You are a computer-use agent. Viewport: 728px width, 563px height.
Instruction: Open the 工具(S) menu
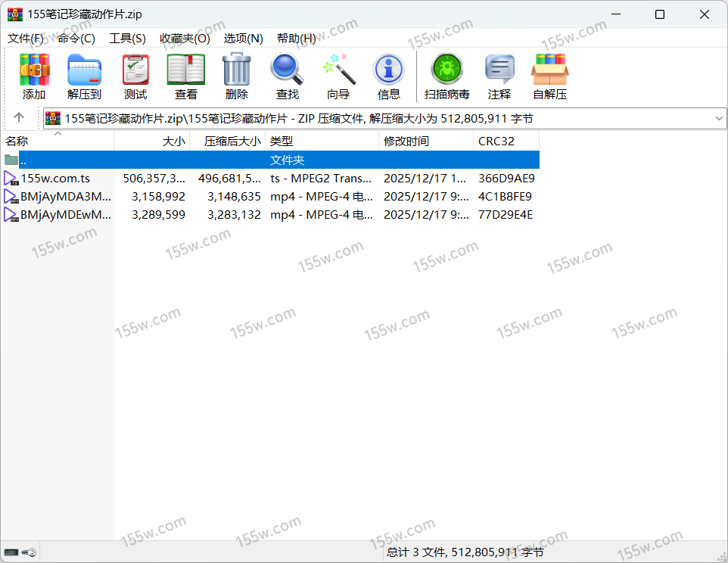point(127,39)
